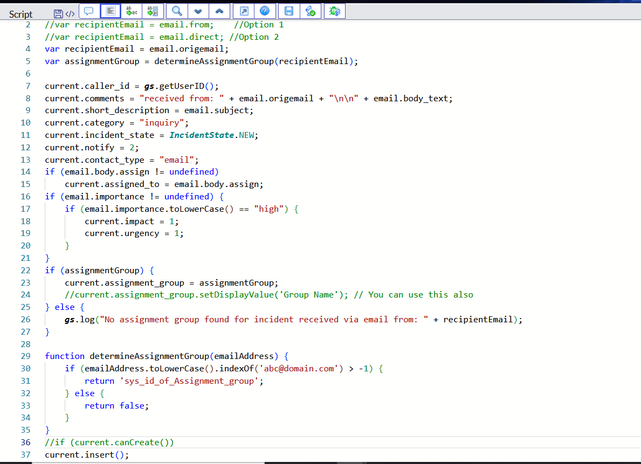The width and height of the screenshot is (641, 464).
Task: Click "return false;" on line 33
Action: (117, 406)
